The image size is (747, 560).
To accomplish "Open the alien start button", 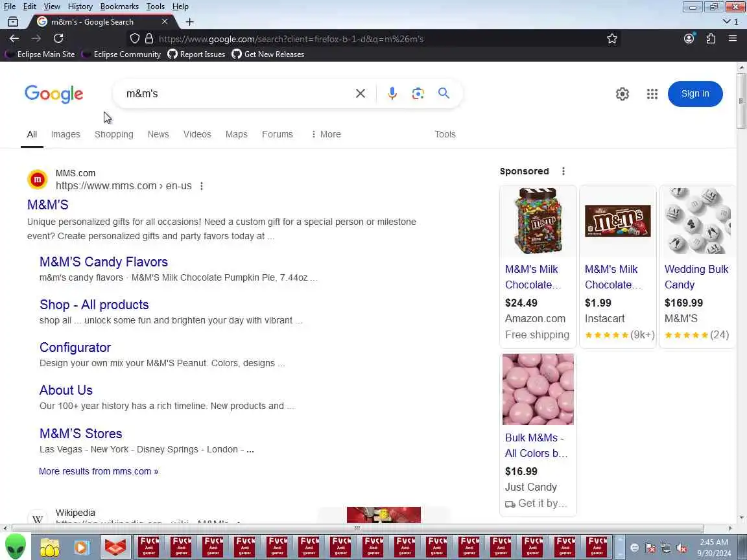I will pos(16,546).
